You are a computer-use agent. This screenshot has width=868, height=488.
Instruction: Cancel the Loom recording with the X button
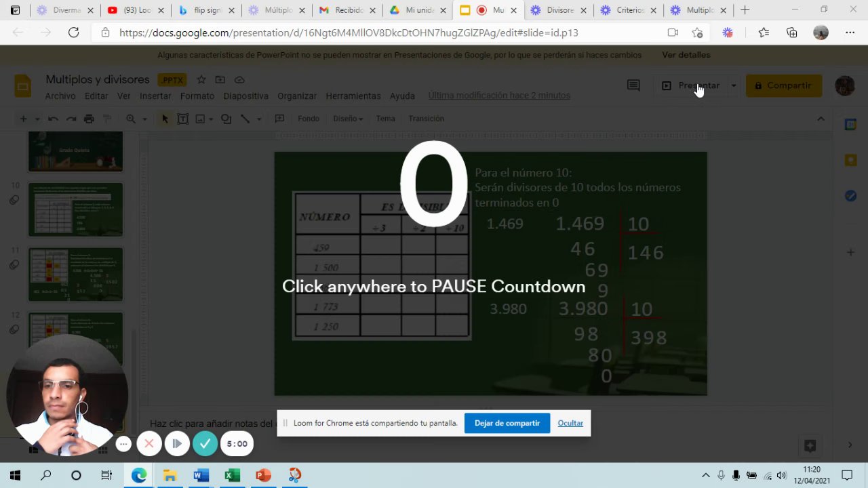tap(149, 444)
